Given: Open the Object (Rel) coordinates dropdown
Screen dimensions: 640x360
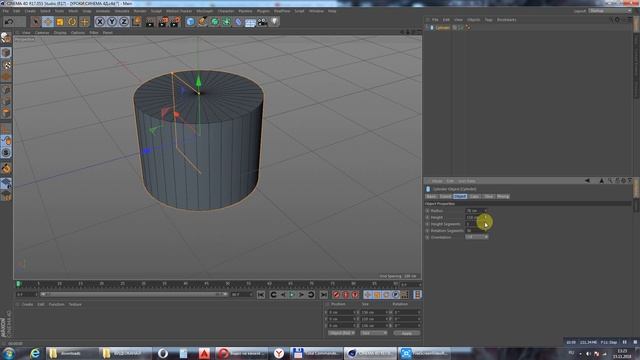Looking at the screenshot, I should (342, 333).
